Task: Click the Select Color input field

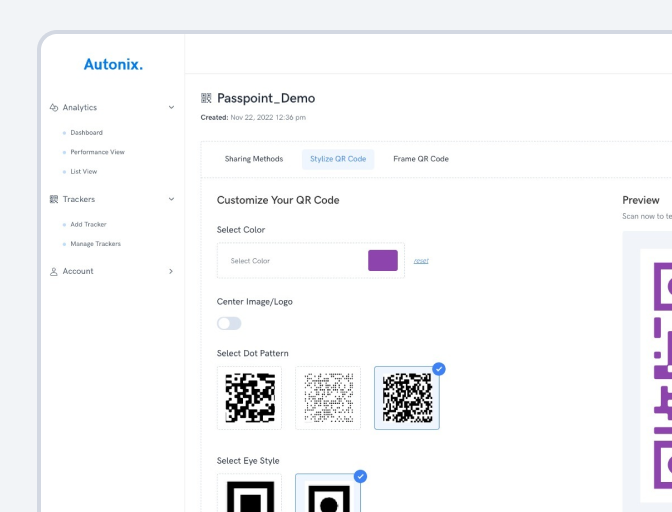Action: coord(290,261)
